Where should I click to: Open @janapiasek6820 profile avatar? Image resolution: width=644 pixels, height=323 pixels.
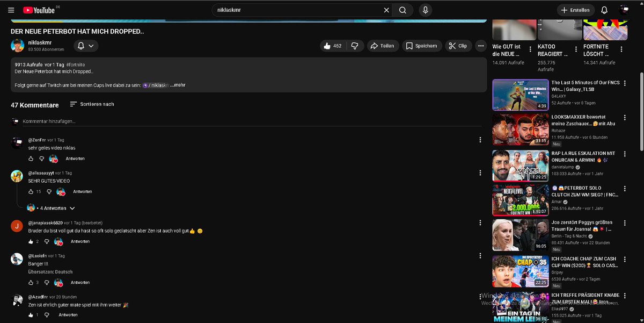pyautogui.click(x=17, y=226)
